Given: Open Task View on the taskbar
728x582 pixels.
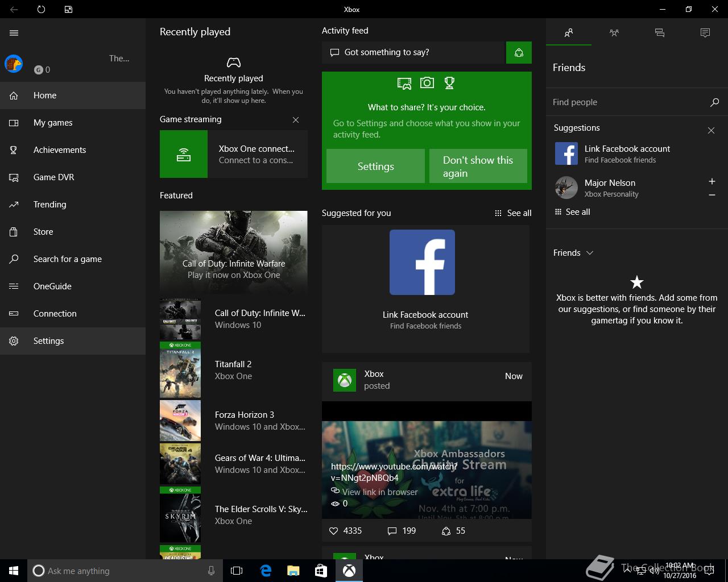Looking at the screenshot, I should click(x=237, y=571).
